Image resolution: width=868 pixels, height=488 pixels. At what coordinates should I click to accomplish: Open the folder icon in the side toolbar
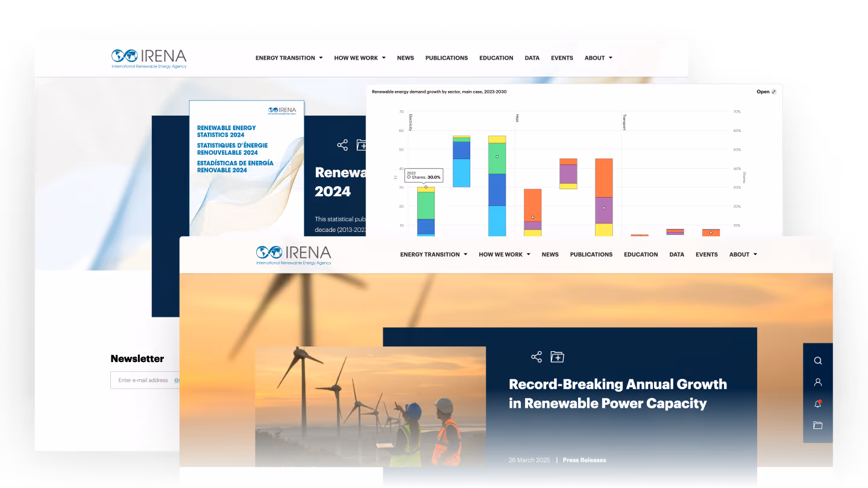tap(818, 425)
